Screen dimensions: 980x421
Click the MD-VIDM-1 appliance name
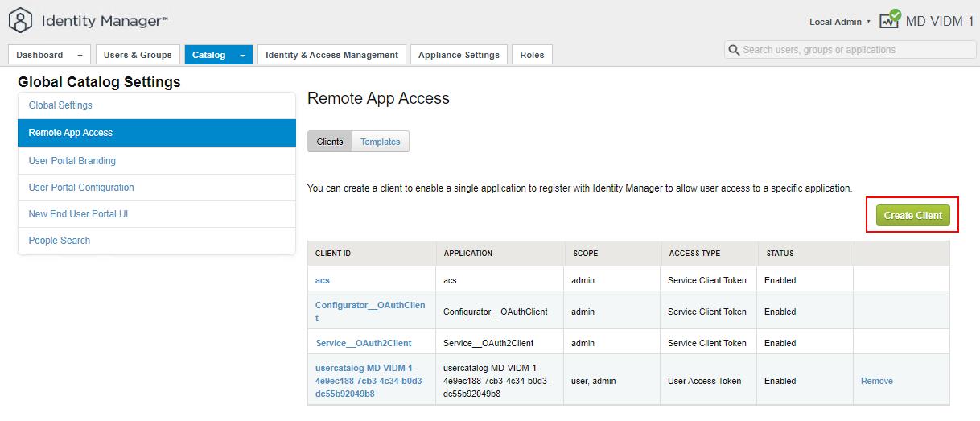pyautogui.click(x=938, y=21)
